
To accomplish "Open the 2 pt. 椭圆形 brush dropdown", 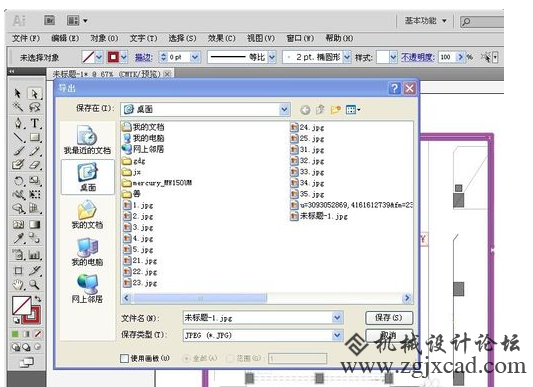I will coord(347,57).
